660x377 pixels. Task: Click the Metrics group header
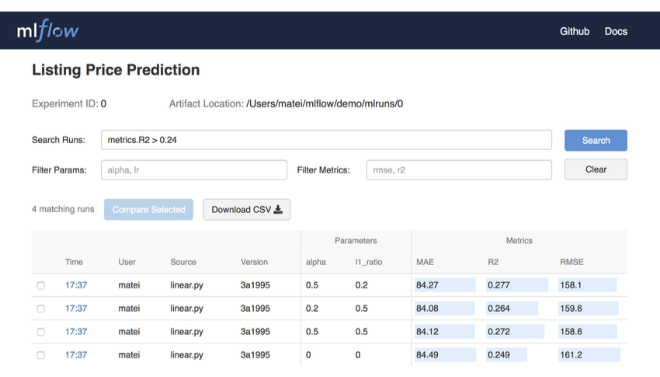pyautogui.click(x=519, y=241)
